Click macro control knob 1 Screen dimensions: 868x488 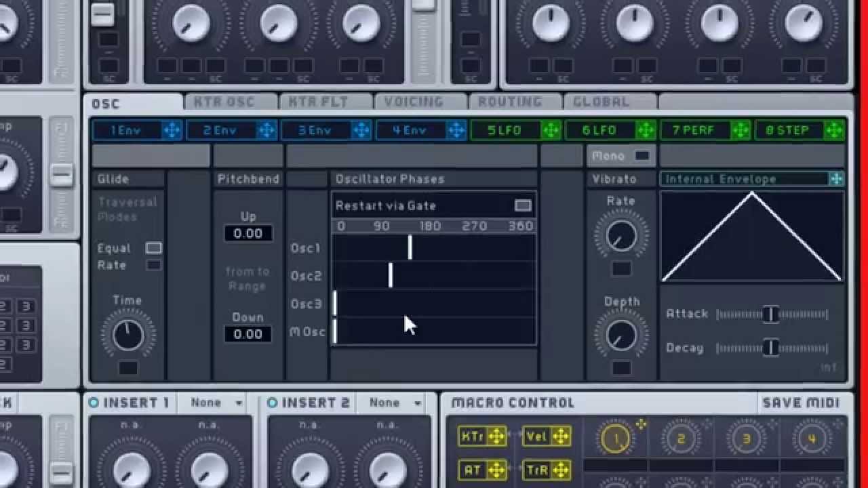click(616, 439)
